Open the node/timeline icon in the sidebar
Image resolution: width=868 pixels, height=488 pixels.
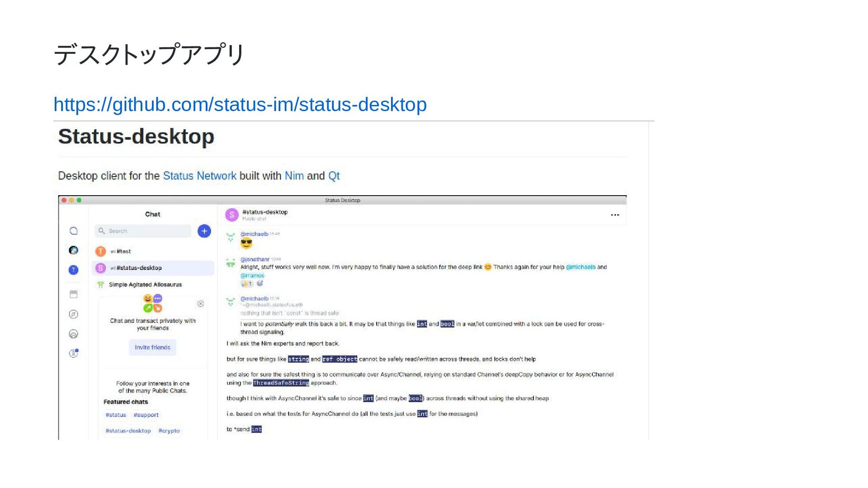pos(73,334)
